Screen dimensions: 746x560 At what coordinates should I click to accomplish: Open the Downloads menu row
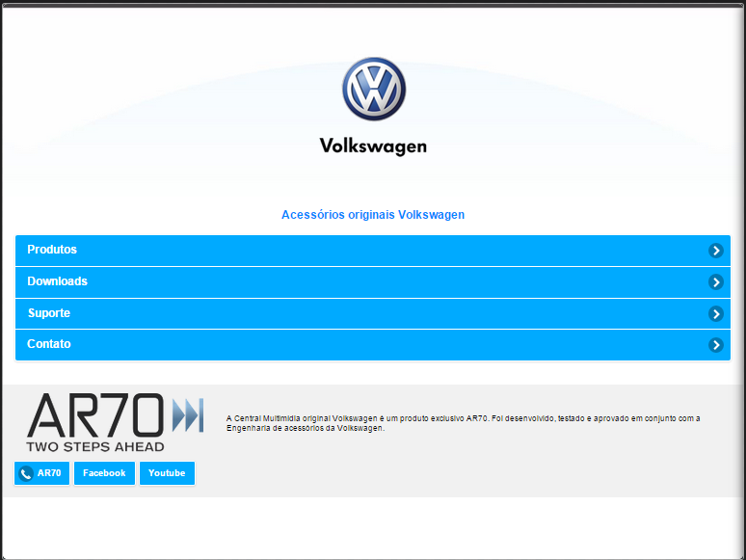tap(373, 282)
